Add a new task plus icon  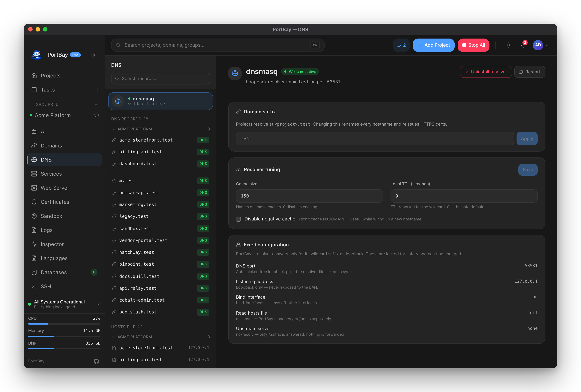[x=97, y=90]
